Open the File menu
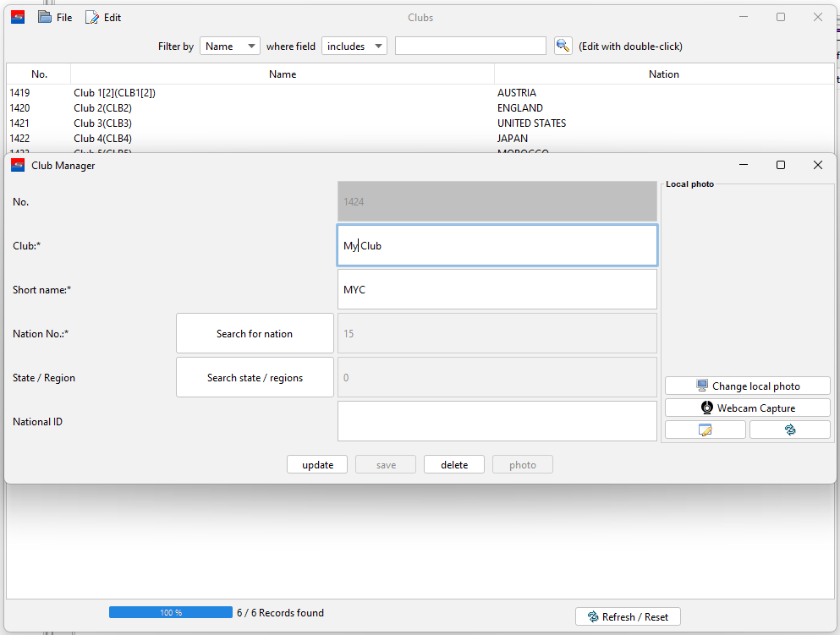Screen dimensions: 840x635 point(55,18)
